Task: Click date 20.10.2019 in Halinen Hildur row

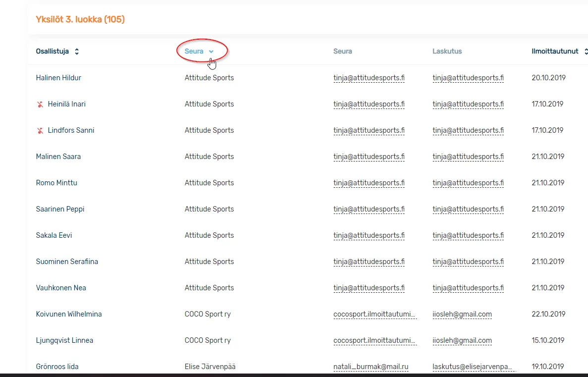Action: 549,78
